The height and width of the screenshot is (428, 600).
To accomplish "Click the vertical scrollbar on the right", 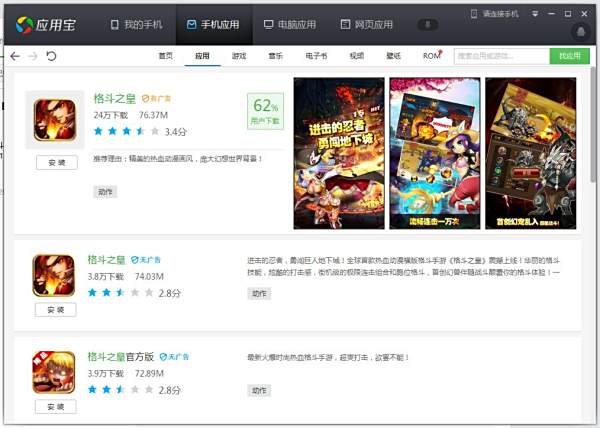I will pos(593,124).
